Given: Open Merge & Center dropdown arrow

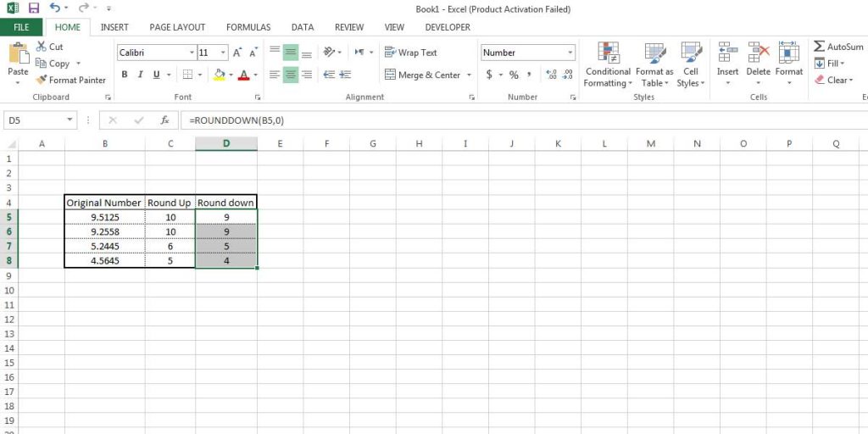Looking at the screenshot, I should [470, 75].
